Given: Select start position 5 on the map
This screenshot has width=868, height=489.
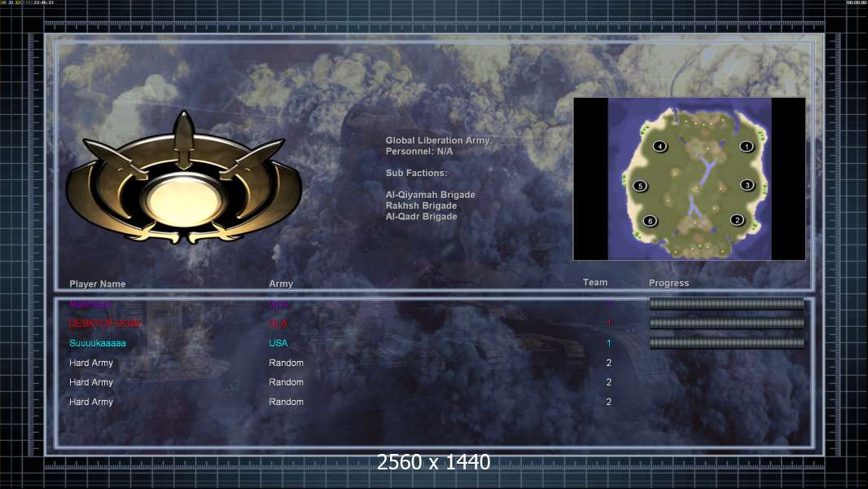Looking at the screenshot, I should click(x=640, y=186).
